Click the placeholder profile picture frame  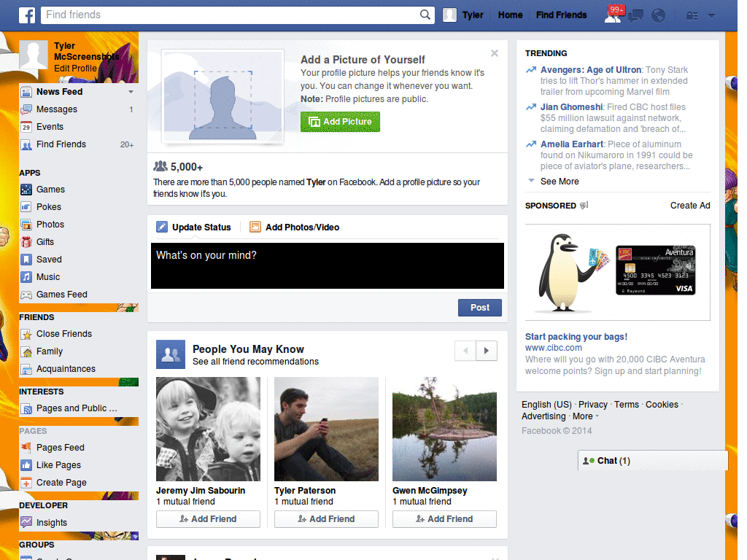coord(223,97)
